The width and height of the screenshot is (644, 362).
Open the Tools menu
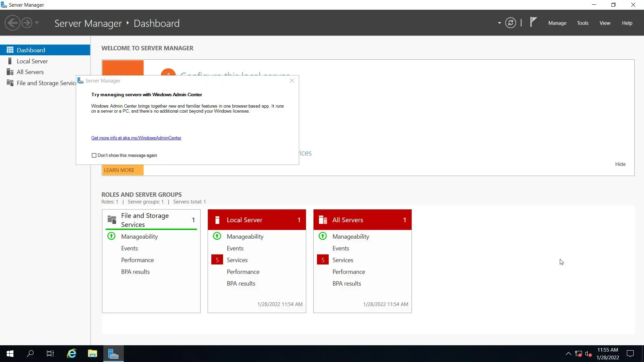583,23
